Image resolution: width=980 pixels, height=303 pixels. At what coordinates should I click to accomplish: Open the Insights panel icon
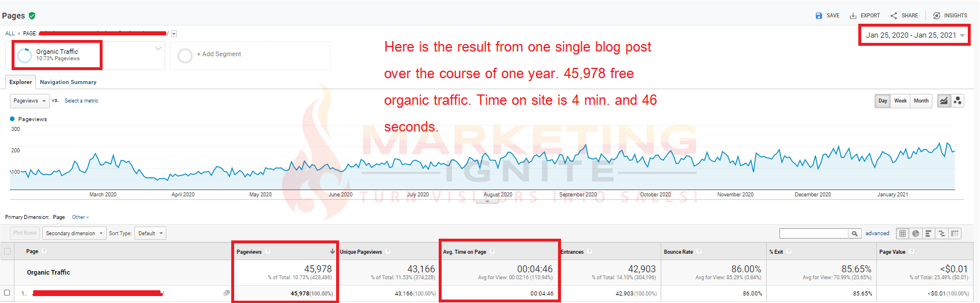[x=937, y=16]
